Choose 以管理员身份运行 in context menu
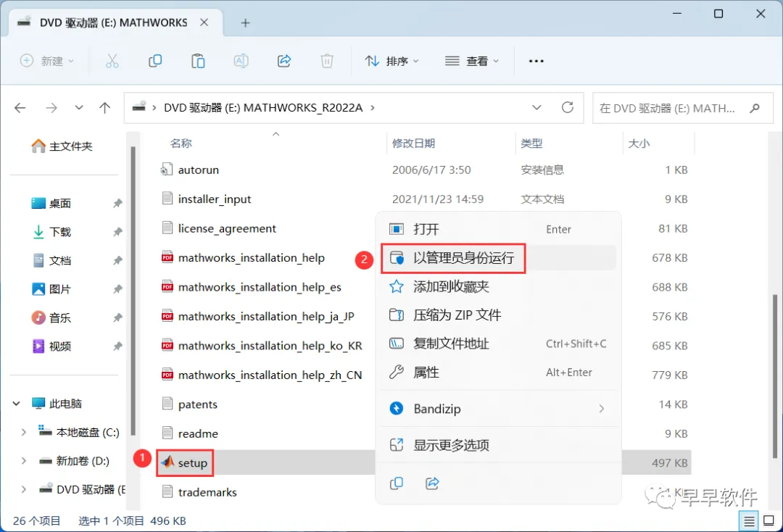Screen dimensions: 783x532 pos(498,258)
